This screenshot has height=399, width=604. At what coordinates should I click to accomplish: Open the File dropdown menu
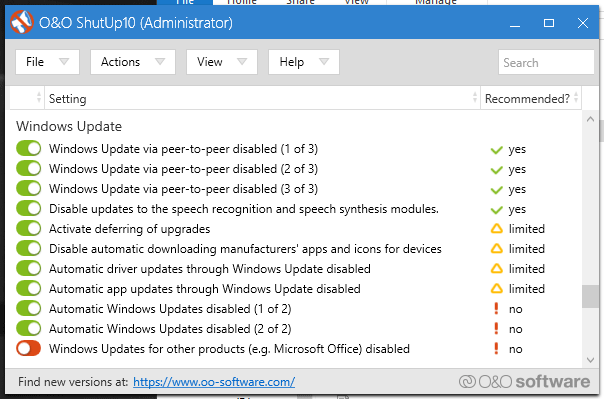(x=47, y=62)
